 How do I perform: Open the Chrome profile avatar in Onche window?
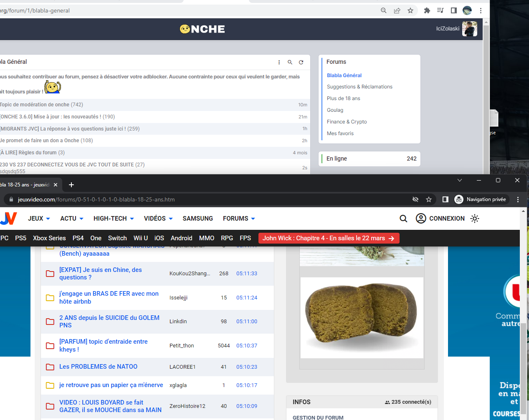tap(467, 10)
